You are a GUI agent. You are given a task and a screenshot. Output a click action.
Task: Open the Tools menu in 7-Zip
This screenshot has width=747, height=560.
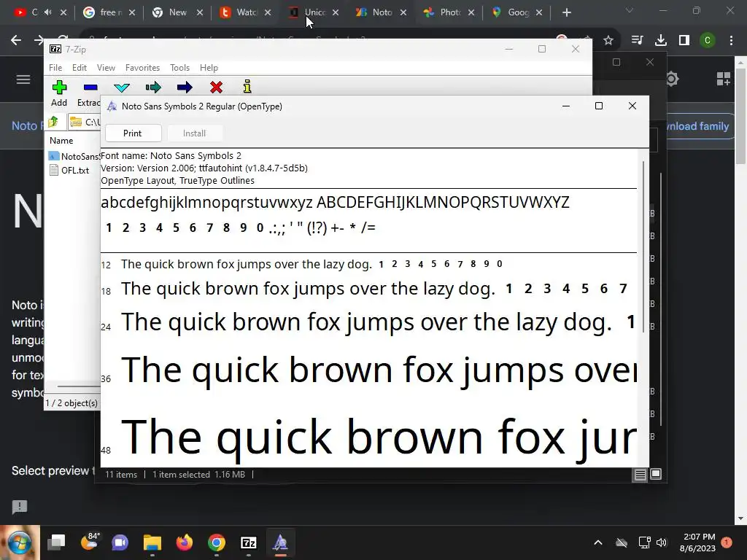tap(179, 68)
